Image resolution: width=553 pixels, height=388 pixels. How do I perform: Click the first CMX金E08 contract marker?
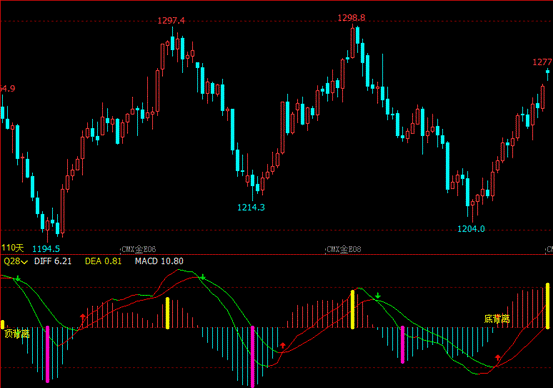pos(138,249)
